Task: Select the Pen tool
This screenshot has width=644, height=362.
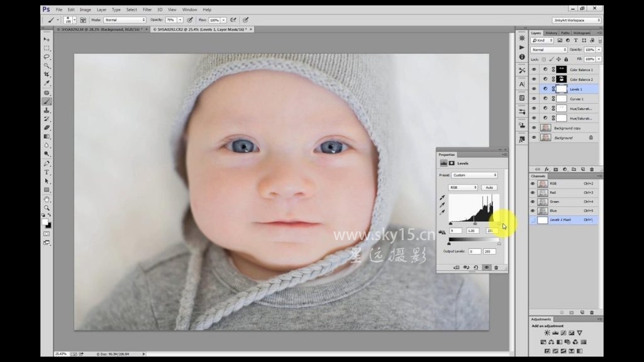Action: point(47,163)
